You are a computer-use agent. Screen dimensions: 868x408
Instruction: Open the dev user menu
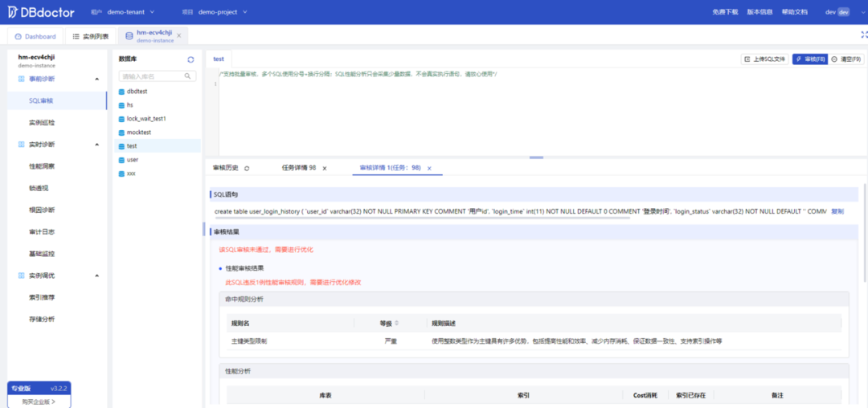point(837,11)
